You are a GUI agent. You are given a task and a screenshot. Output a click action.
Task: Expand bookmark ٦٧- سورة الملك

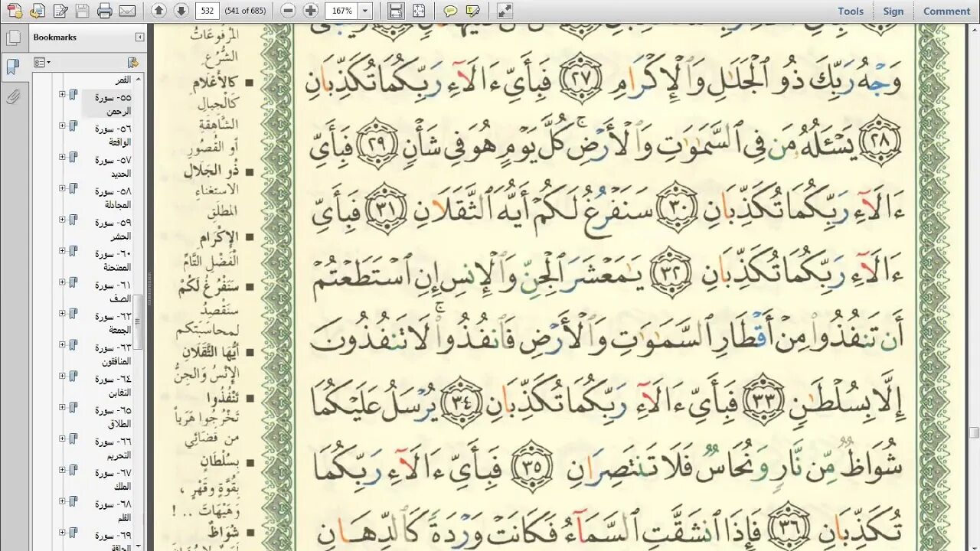coord(62,471)
